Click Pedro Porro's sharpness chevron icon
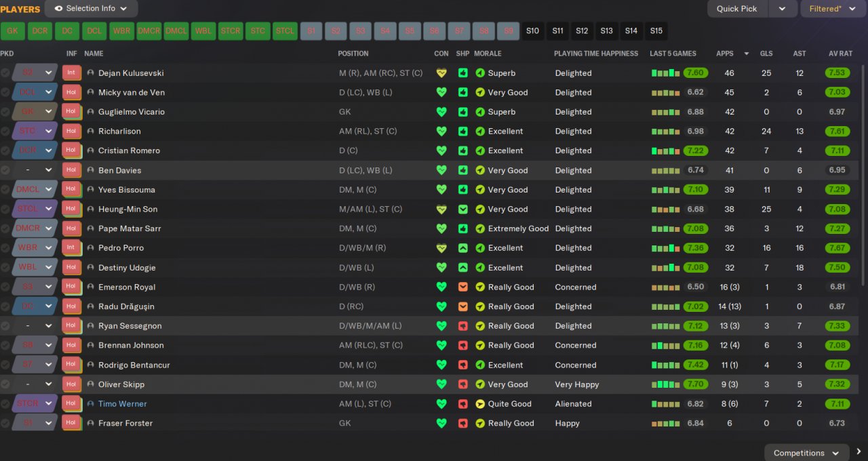The height and width of the screenshot is (461, 868). [463, 248]
